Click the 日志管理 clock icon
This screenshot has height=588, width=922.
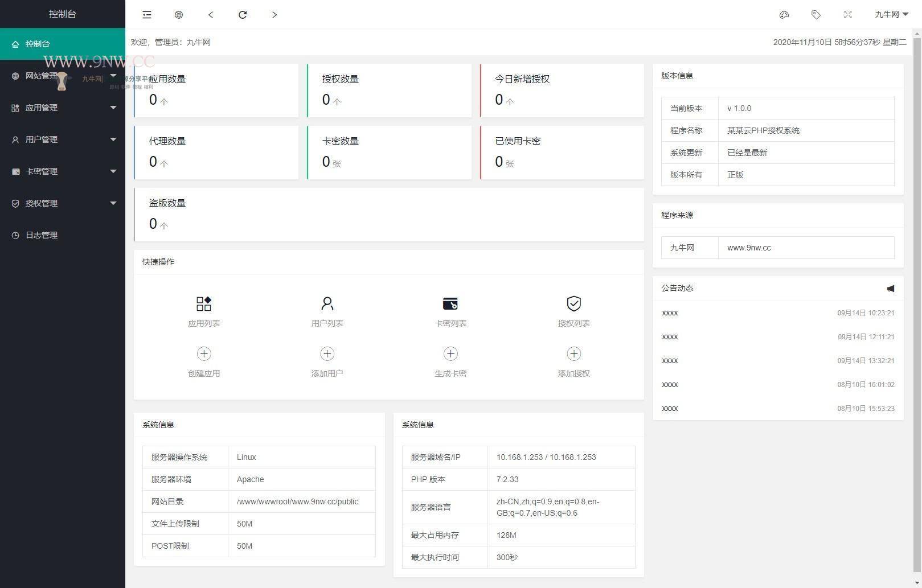click(15, 235)
